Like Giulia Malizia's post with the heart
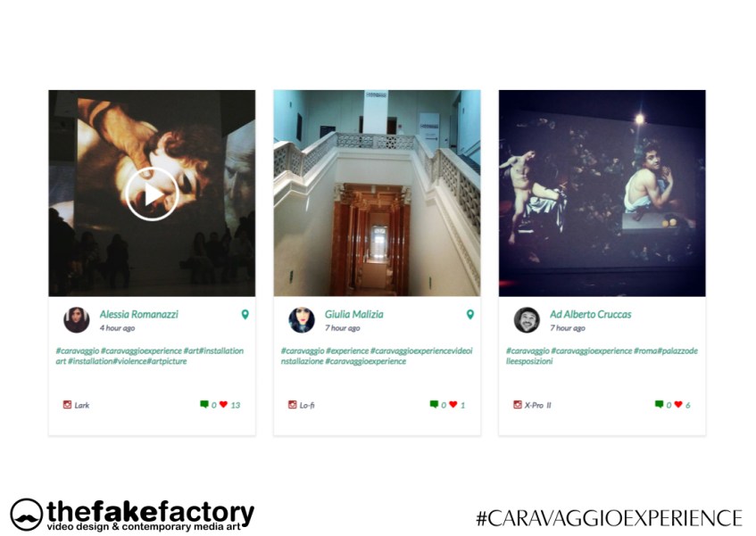 tap(453, 404)
